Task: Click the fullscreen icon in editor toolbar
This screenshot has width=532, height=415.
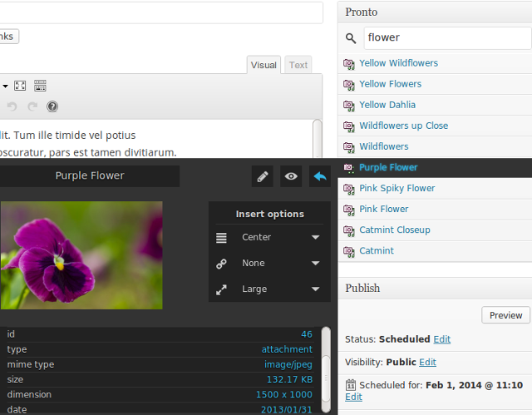Action: pyautogui.click(x=20, y=86)
